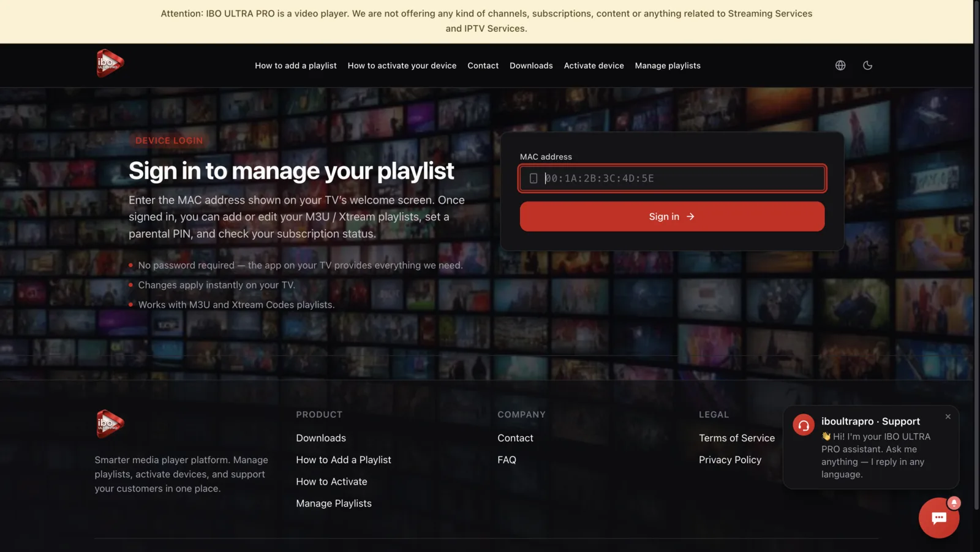The width and height of the screenshot is (980, 552).
Task: Click the 'No password required' bullet text
Action: tap(300, 265)
